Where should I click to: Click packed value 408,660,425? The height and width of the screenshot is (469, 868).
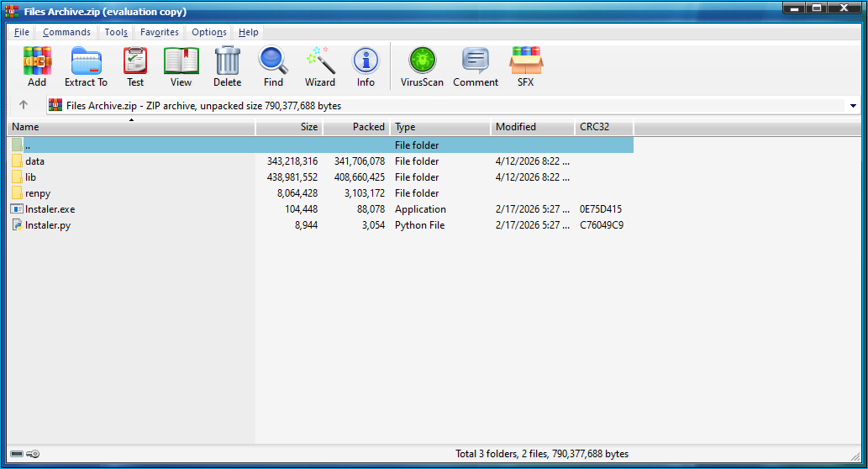360,177
